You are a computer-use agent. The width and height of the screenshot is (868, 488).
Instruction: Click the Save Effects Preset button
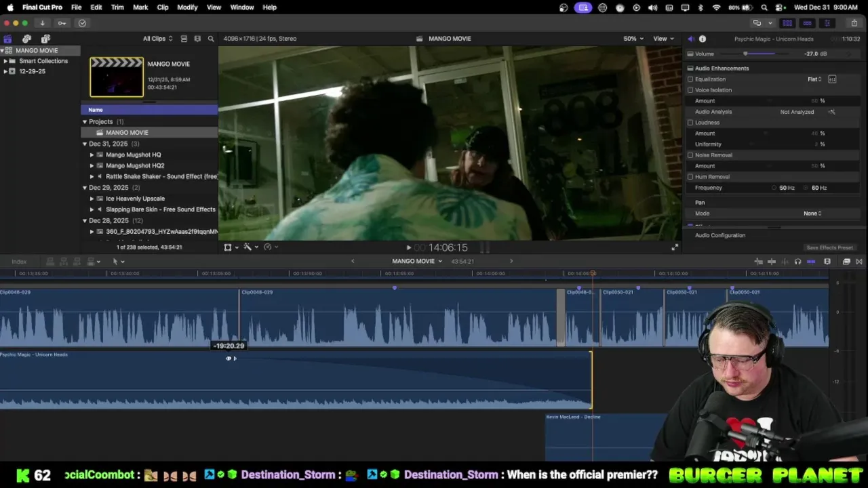tap(829, 247)
